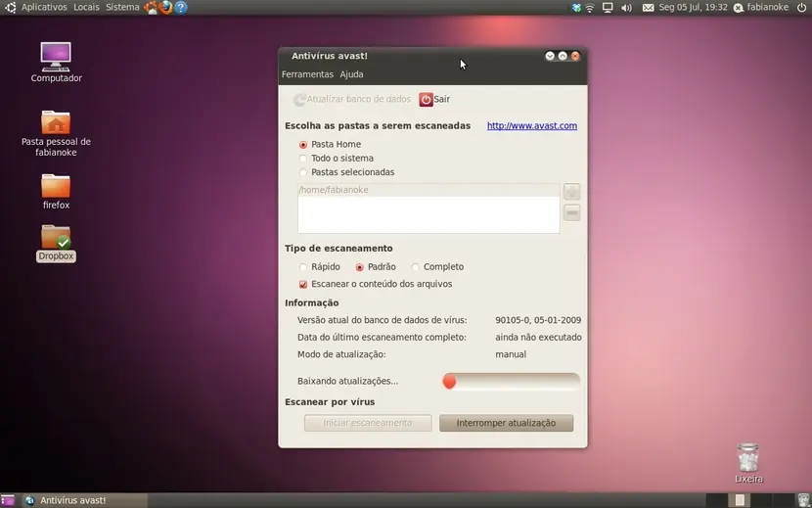Open the display indicator in the tray

pyautogui.click(x=608, y=7)
